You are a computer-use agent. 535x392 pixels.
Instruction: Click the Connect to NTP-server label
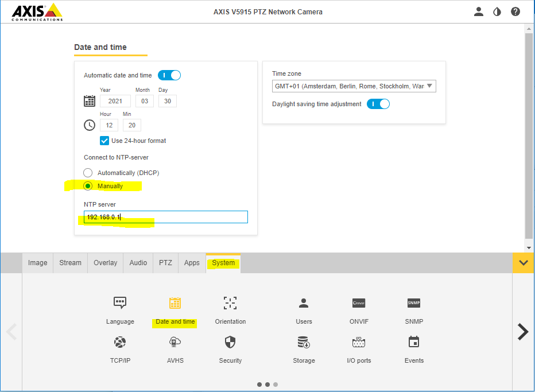116,157
